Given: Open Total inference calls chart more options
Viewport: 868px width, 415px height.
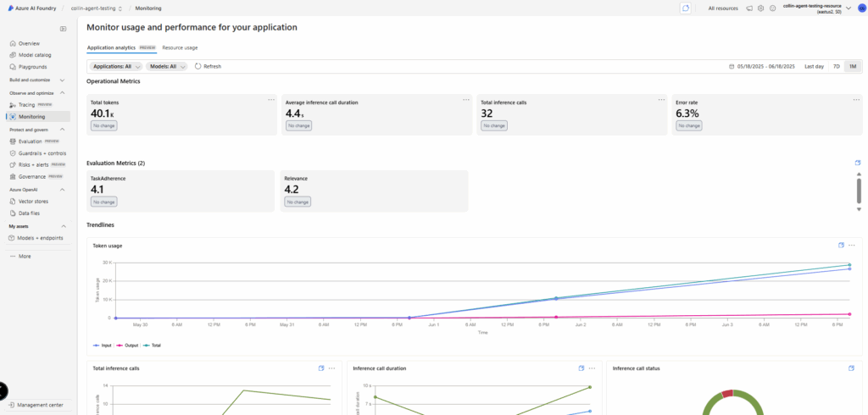Looking at the screenshot, I should (331, 368).
